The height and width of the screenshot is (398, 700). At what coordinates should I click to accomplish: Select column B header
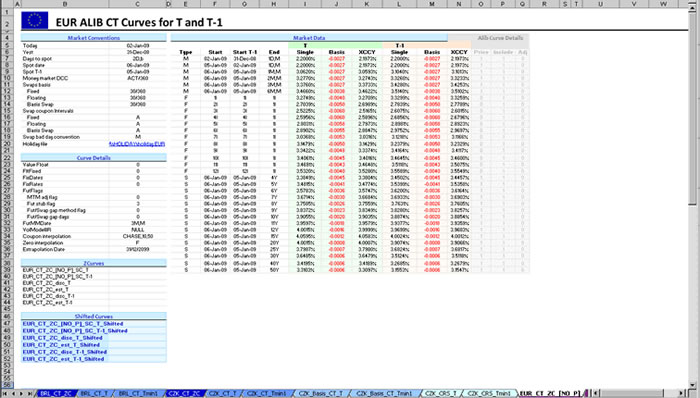[x=65, y=4]
